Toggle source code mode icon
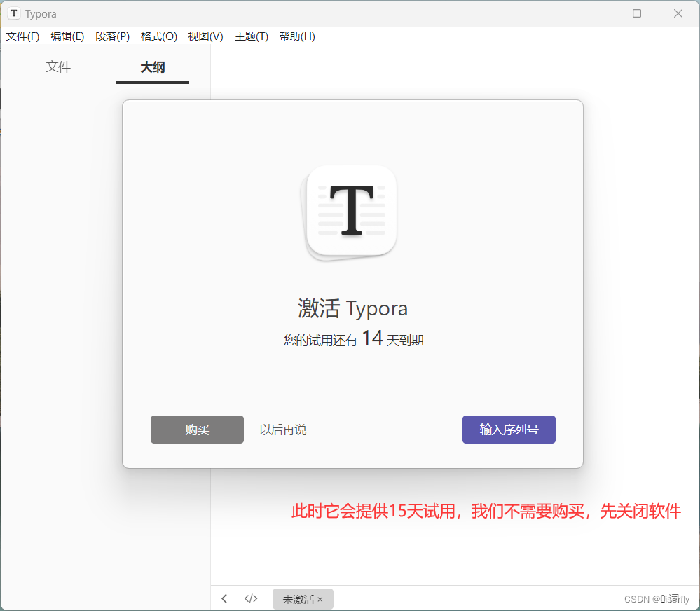Screen dimensions: 700x611 251,598
